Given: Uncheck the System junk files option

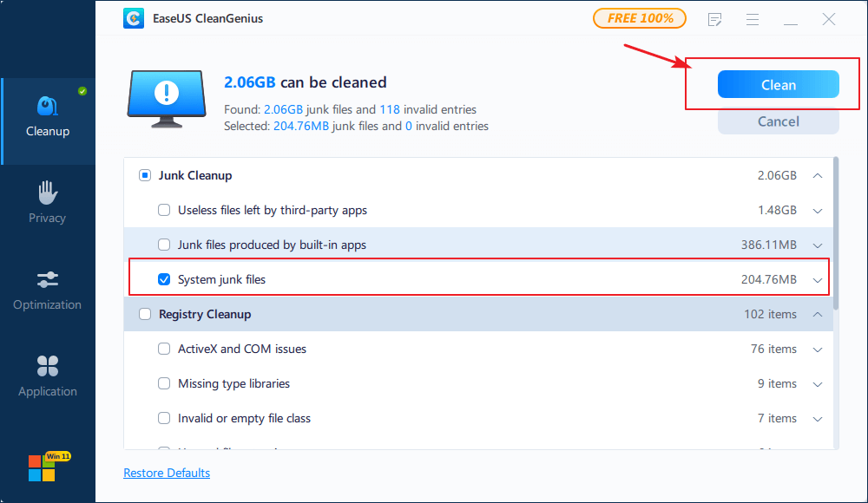Looking at the screenshot, I should tap(164, 279).
